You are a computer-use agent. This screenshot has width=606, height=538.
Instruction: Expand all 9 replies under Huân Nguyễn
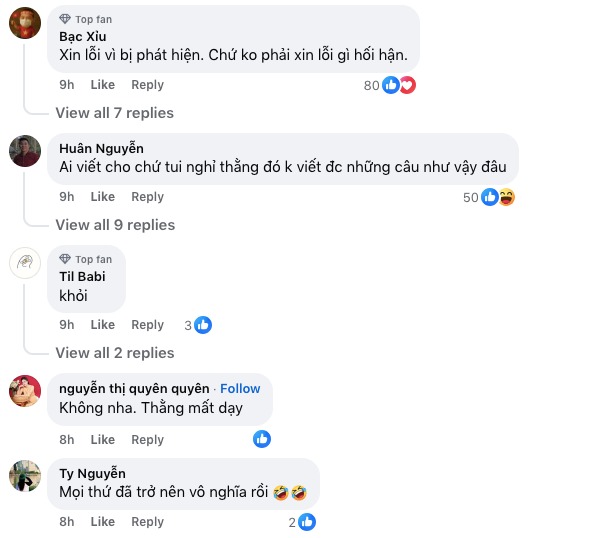(114, 225)
